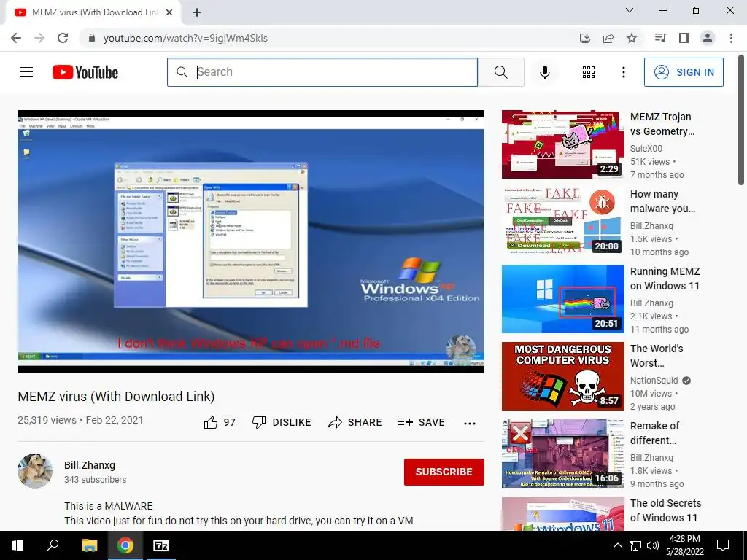Open YouTube settings three-dot menu

(x=623, y=72)
